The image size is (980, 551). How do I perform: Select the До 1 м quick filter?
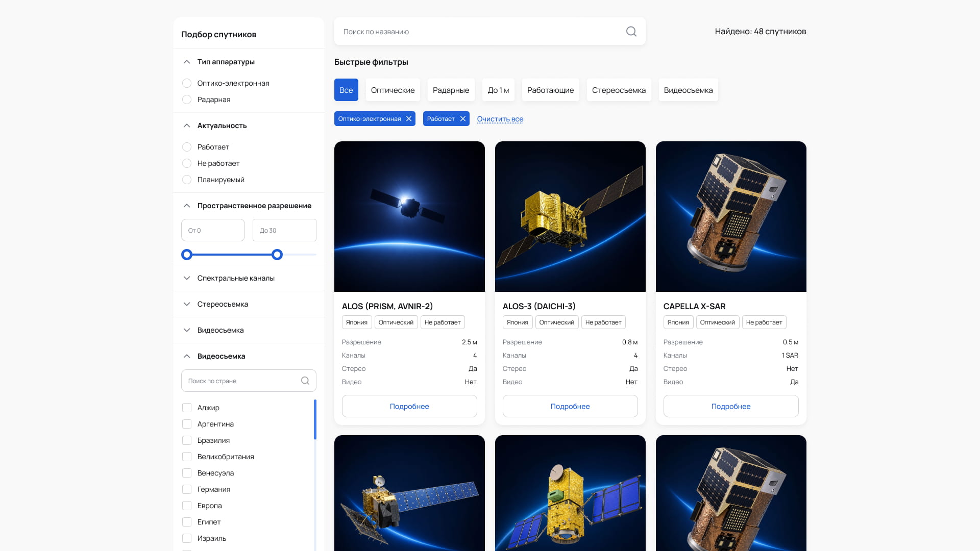click(498, 90)
